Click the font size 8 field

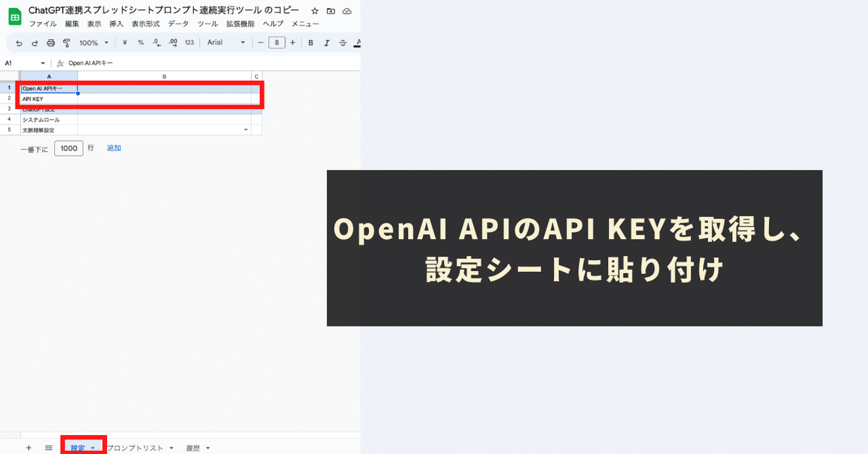coord(276,43)
